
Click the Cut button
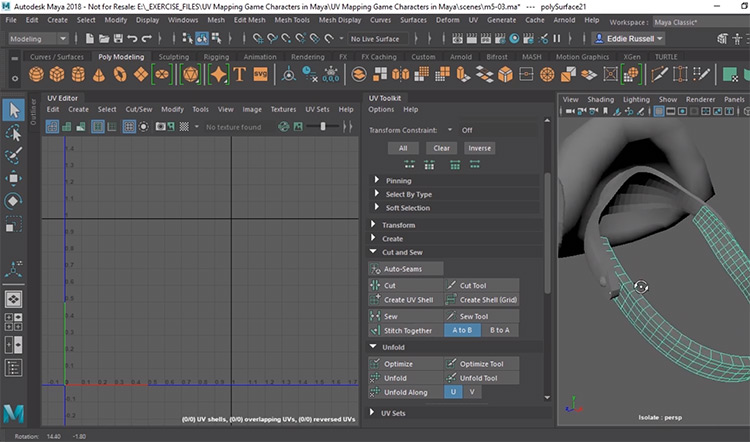coord(406,286)
